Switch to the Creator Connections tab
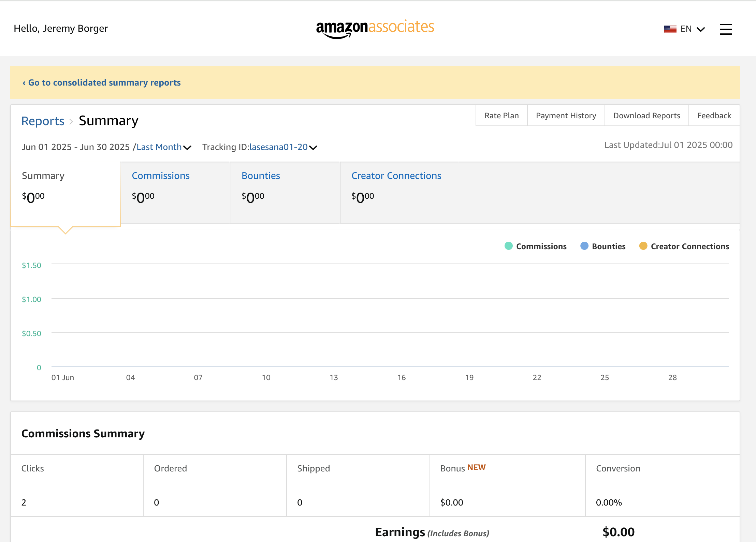The height and width of the screenshot is (542, 756). [x=400, y=193]
